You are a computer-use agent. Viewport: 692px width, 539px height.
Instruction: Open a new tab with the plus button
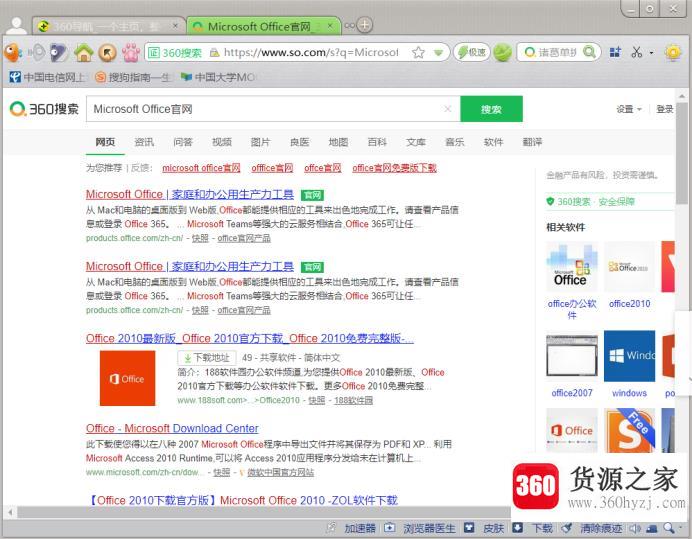[x=364, y=25]
